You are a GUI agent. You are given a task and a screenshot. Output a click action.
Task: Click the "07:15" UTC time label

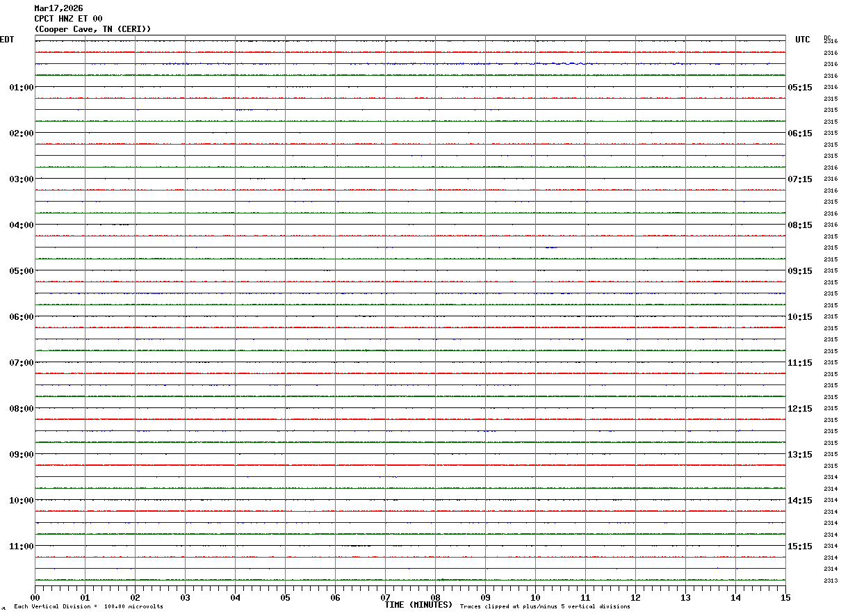pos(800,179)
